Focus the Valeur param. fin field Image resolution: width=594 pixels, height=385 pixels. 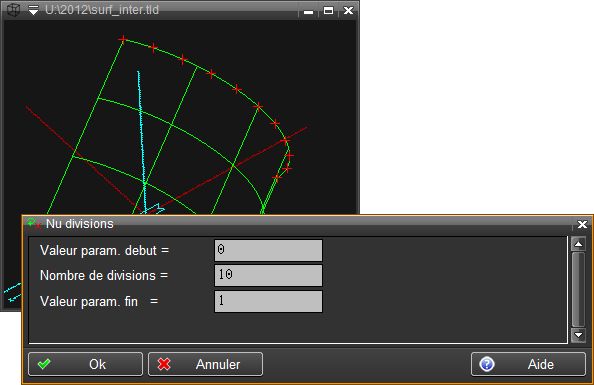coord(268,301)
